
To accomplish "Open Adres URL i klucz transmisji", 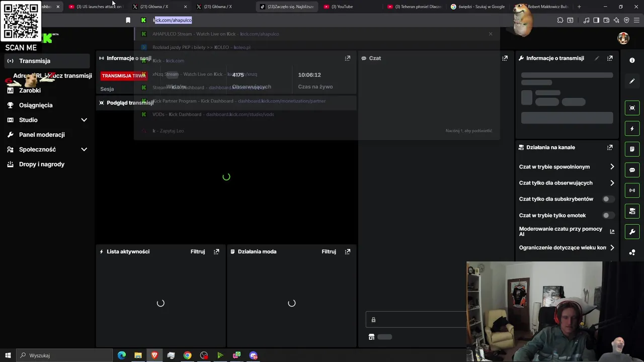I will coord(52,76).
